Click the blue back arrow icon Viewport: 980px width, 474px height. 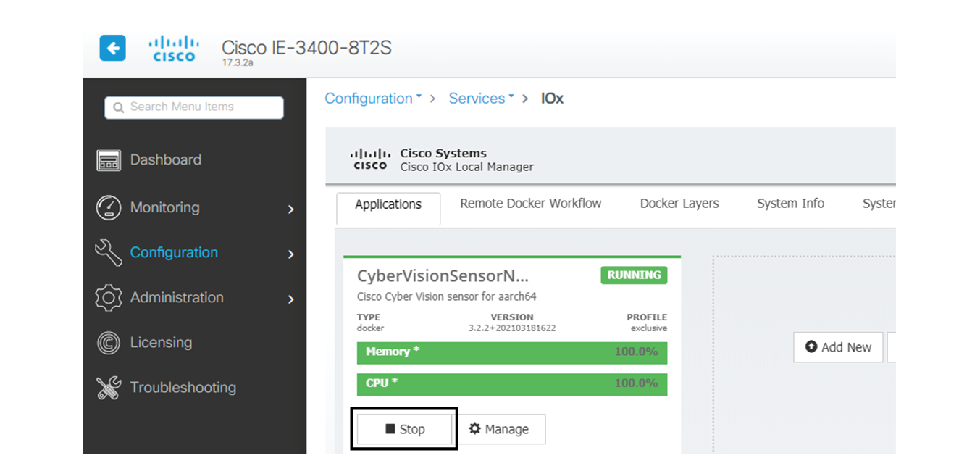[x=112, y=47]
